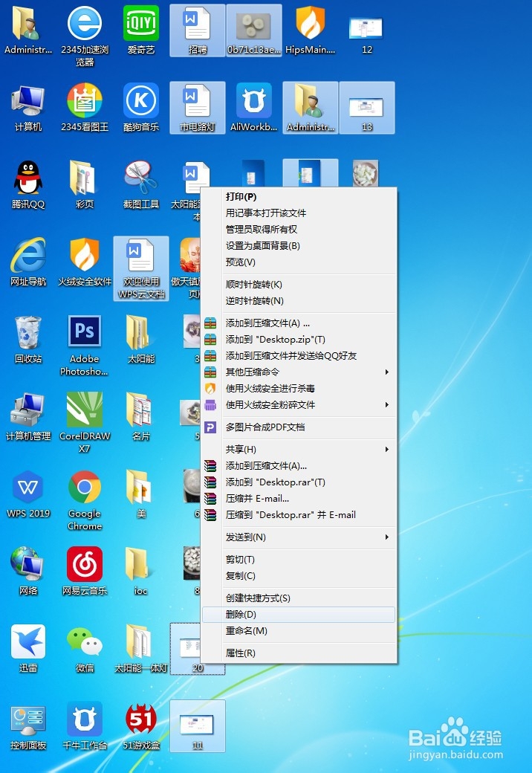
Task: Choose 逆时针旋转(N)
Action: pos(299,301)
